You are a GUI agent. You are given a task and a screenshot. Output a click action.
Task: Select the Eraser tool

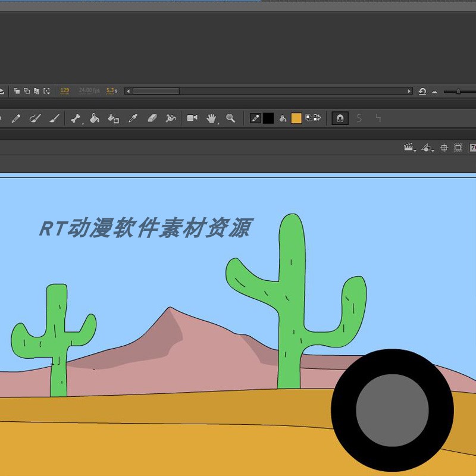click(152, 118)
